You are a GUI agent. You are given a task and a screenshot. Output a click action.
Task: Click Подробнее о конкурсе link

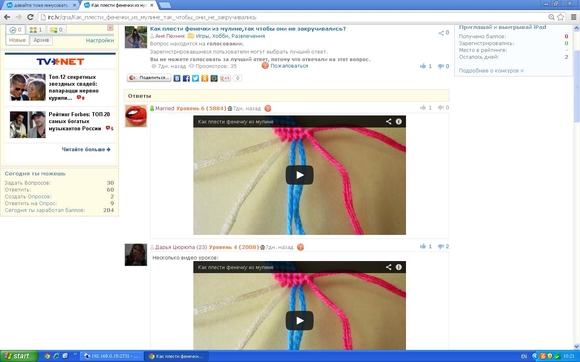[491, 71]
